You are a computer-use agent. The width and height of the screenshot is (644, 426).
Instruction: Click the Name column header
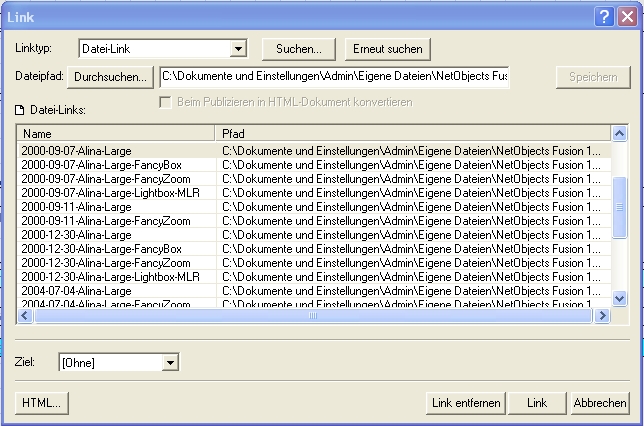116,133
